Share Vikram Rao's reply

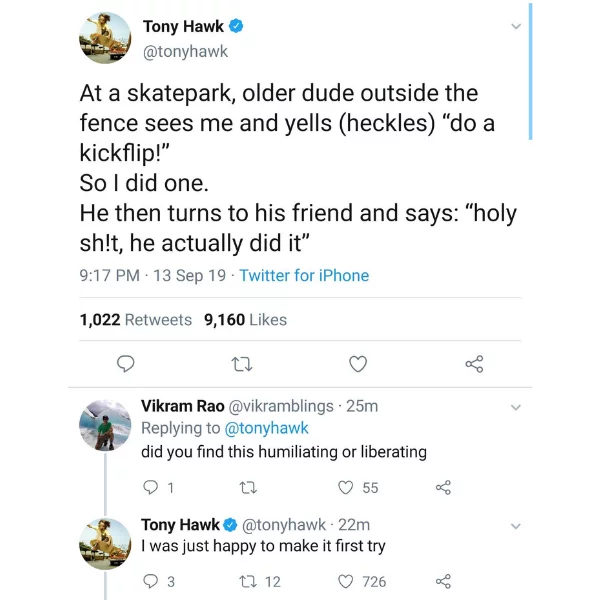(443, 488)
